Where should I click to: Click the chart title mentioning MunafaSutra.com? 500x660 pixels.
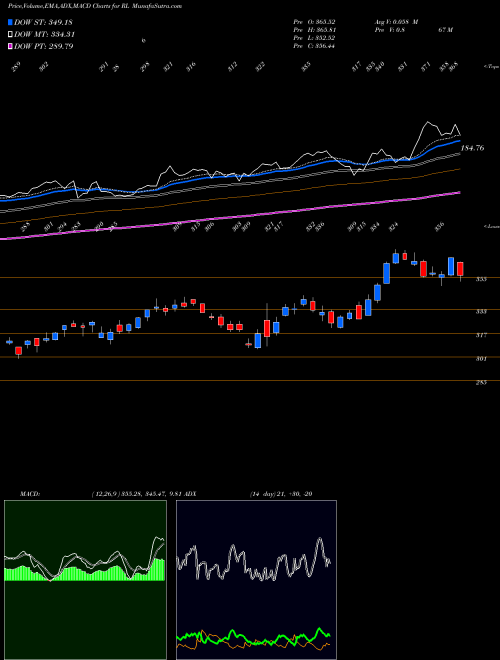[95, 7]
